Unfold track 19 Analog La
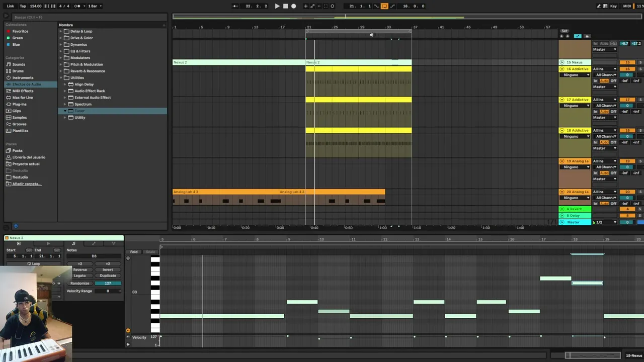644x362 pixels. (x=562, y=161)
